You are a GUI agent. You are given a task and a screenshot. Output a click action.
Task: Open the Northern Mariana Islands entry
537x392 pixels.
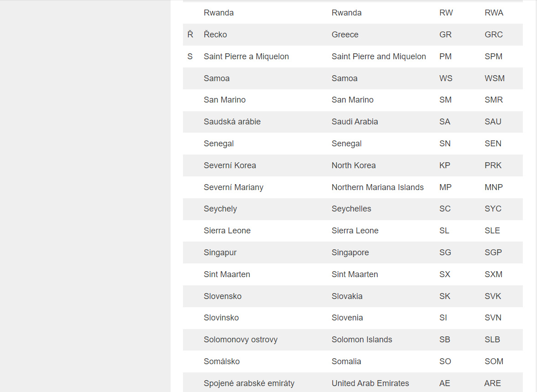[x=377, y=187]
